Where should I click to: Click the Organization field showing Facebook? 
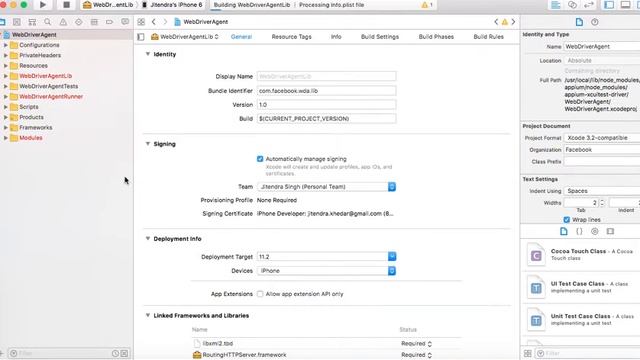(602, 150)
